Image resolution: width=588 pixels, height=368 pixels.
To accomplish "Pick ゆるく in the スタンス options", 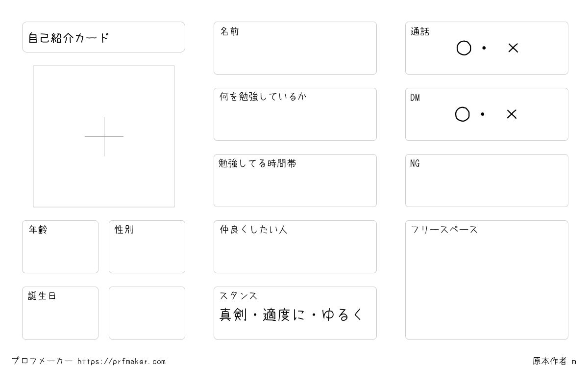I will click(343, 315).
